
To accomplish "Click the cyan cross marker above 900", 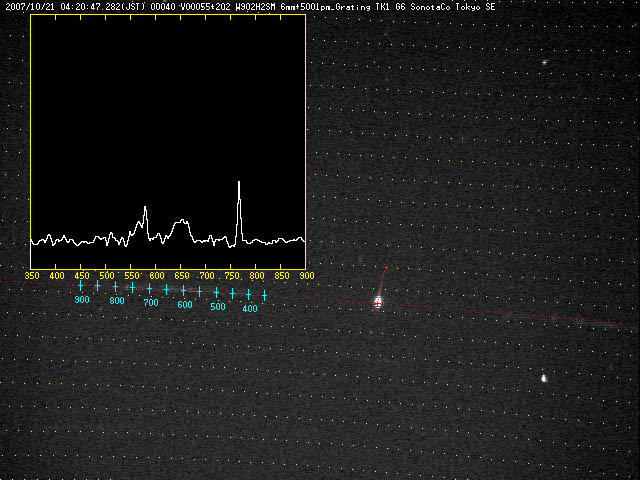I will pyautogui.click(x=81, y=286).
